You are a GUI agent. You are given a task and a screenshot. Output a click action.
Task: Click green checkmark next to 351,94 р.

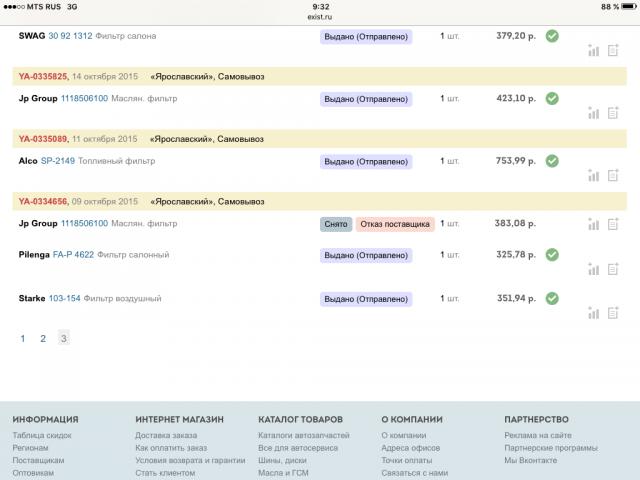[552, 298]
